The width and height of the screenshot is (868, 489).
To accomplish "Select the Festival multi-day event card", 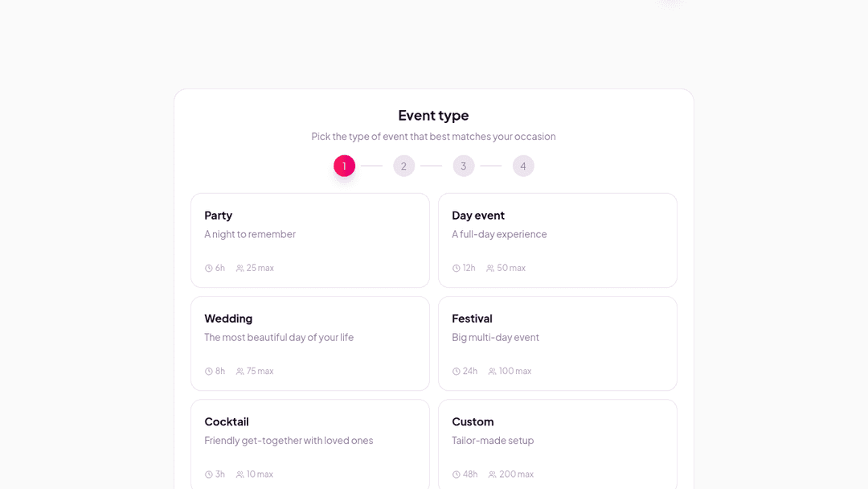I will pyautogui.click(x=558, y=343).
